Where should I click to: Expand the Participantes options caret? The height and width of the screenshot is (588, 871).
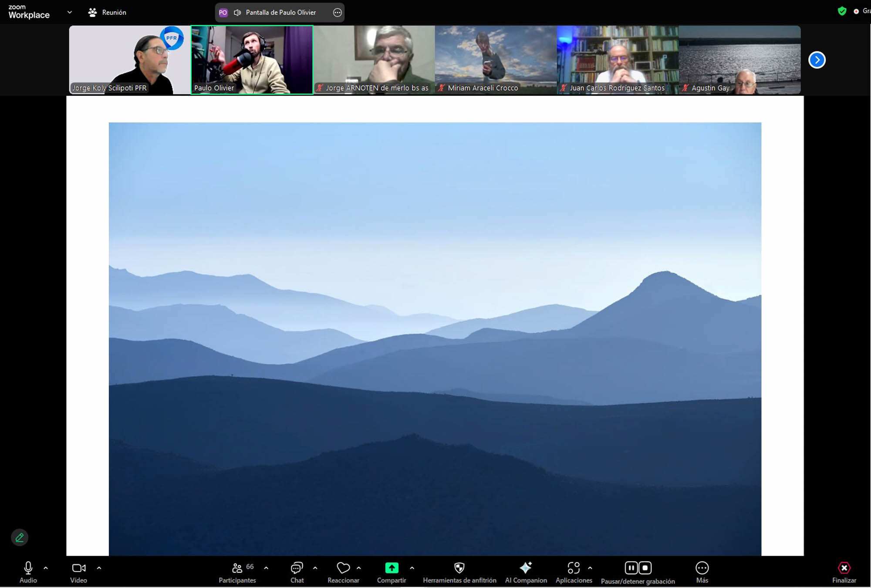click(x=266, y=568)
